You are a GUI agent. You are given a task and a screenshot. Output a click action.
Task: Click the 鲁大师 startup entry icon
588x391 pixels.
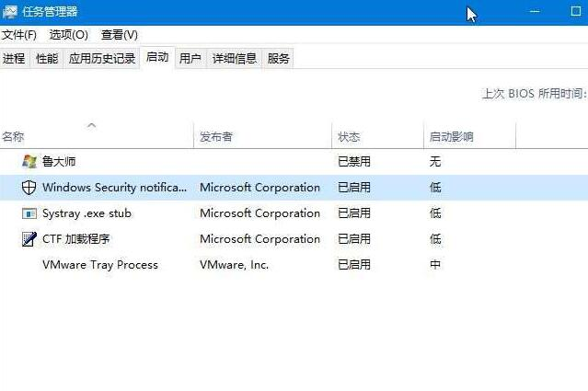[29, 161]
